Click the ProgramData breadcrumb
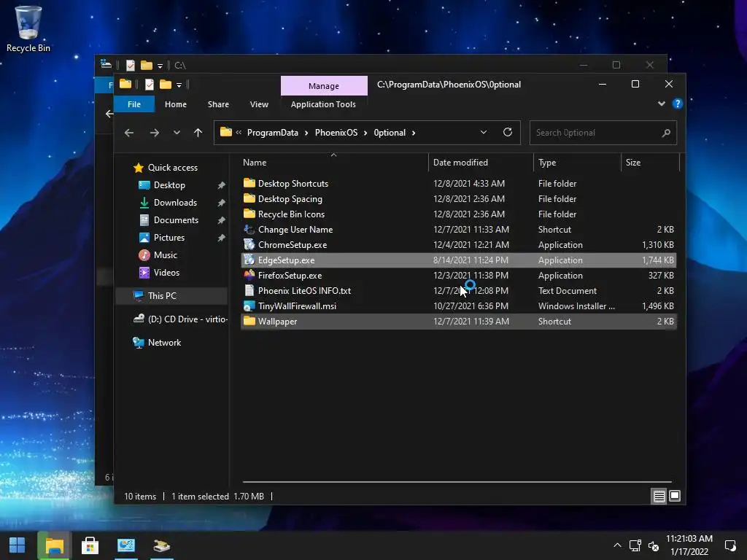This screenshot has height=560, width=747. click(273, 133)
